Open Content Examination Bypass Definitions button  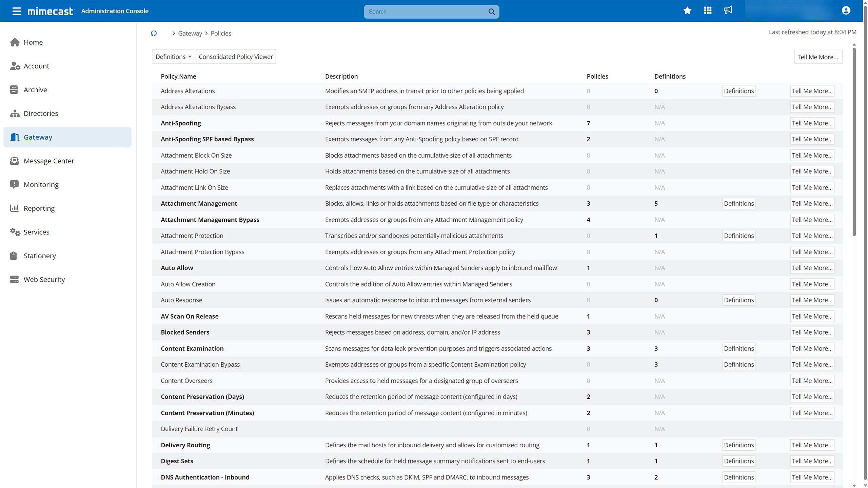point(739,364)
